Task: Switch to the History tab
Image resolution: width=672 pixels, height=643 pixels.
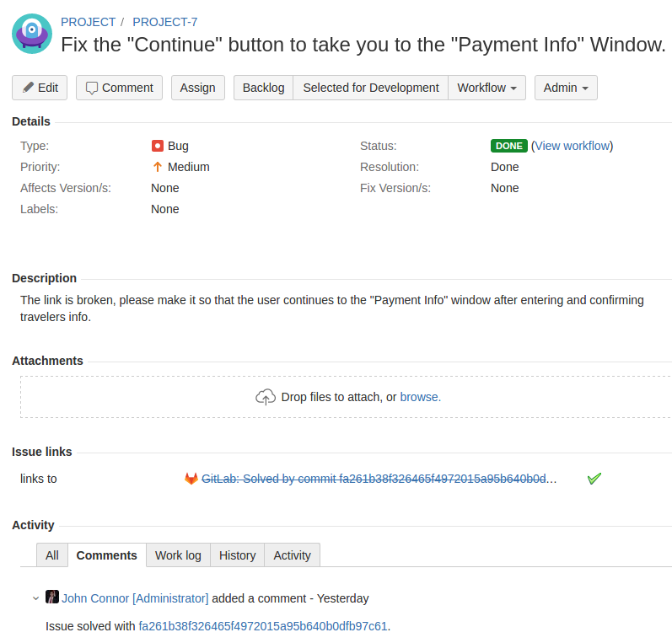Action: click(237, 555)
